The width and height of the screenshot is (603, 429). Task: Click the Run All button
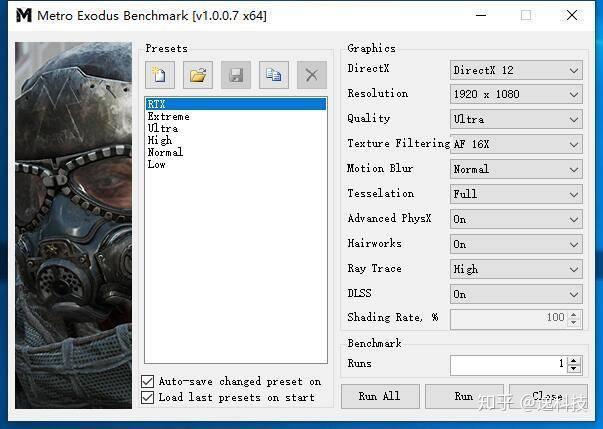pos(380,396)
